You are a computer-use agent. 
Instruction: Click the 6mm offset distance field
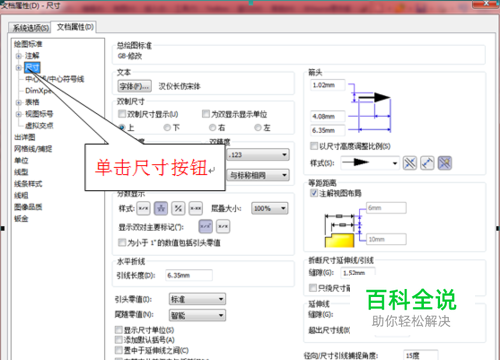pyautogui.click(x=386, y=208)
